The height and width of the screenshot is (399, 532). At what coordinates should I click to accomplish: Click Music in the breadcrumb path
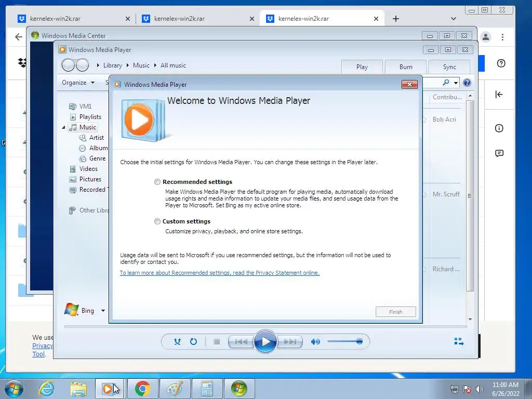[x=141, y=65]
